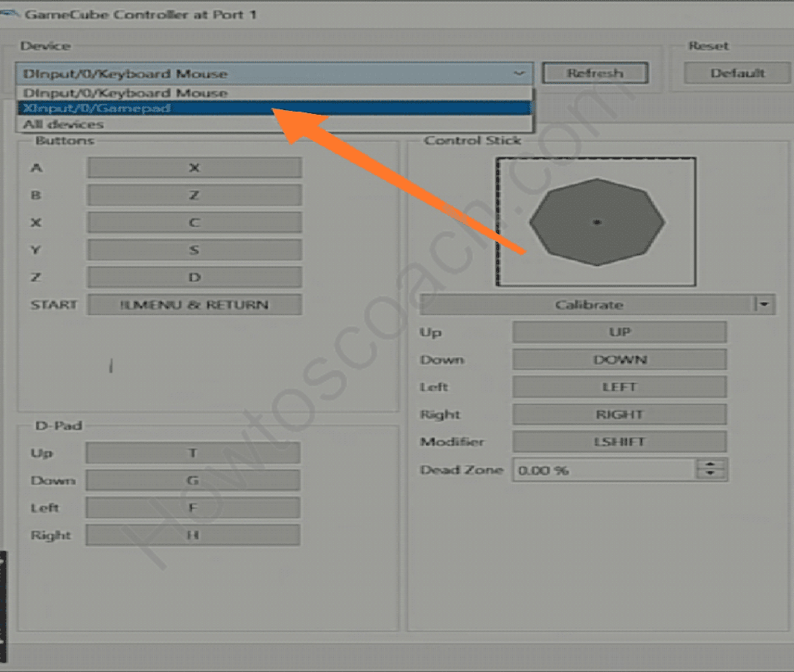794x672 pixels.
Task: Rebind Control Stick Left binding LEFT
Action: point(620,387)
